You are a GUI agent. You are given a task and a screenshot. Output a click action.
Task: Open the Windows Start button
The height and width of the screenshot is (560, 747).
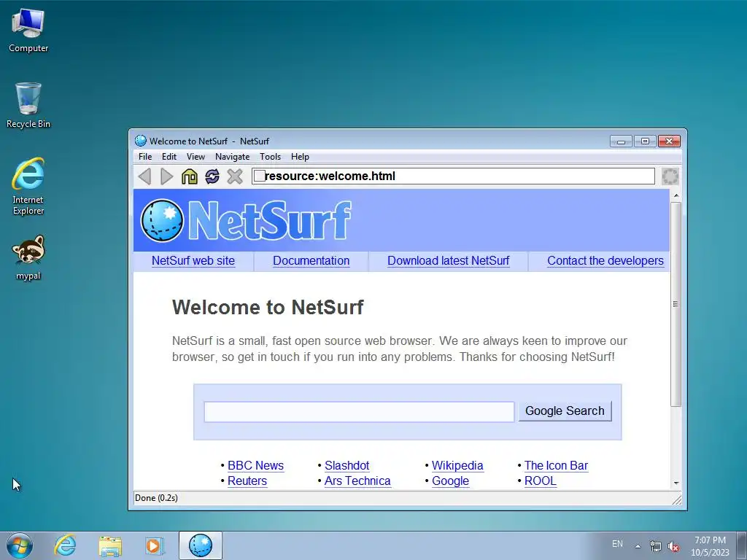tap(20, 545)
